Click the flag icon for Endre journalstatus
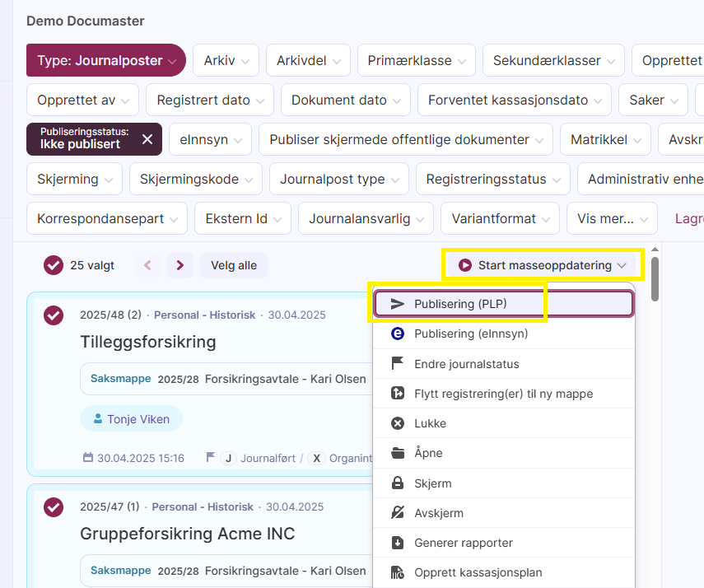This screenshot has width=704, height=588. (398, 363)
